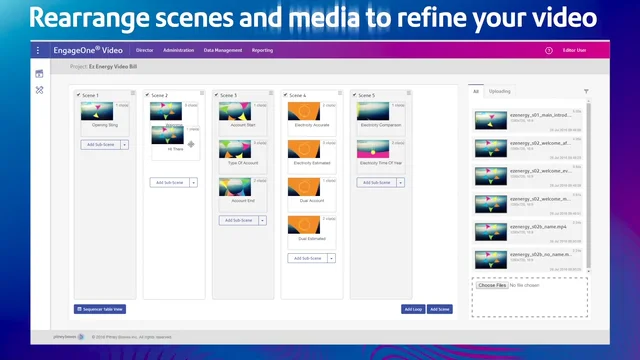Open Scene 4 hamburger menu
This screenshot has height=360, width=640.
click(x=340, y=93)
